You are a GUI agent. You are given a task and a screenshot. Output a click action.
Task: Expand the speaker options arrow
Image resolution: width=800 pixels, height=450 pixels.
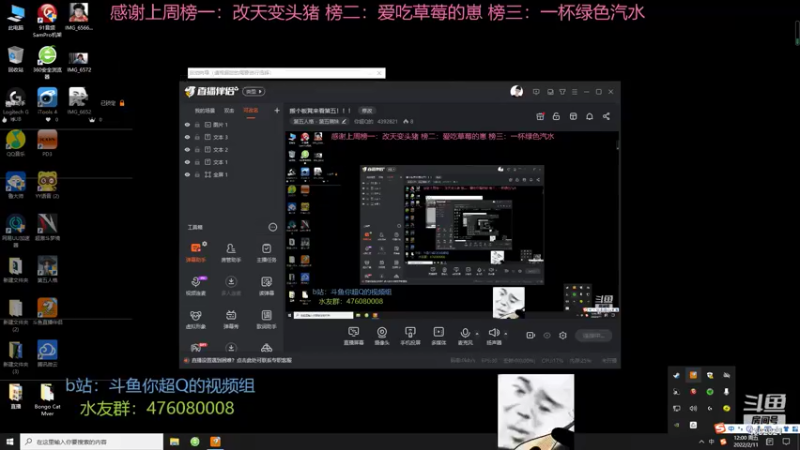pyautogui.click(x=506, y=334)
